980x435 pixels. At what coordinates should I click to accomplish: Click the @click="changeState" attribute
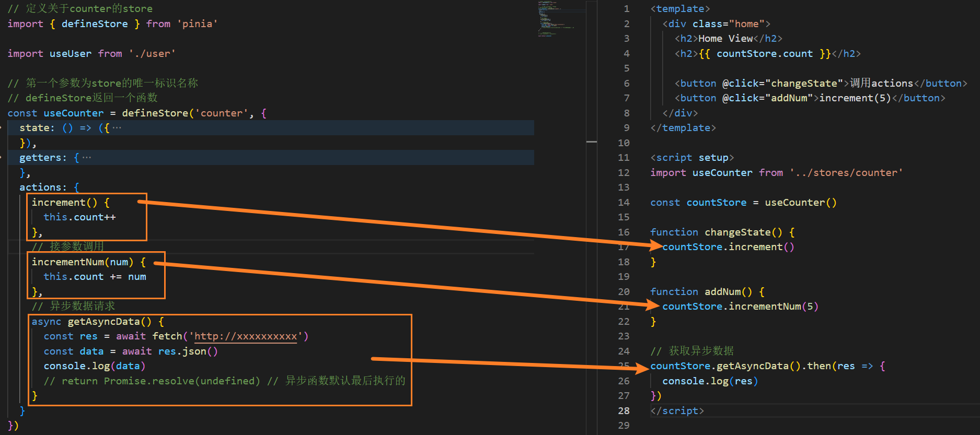pyautogui.click(x=783, y=84)
